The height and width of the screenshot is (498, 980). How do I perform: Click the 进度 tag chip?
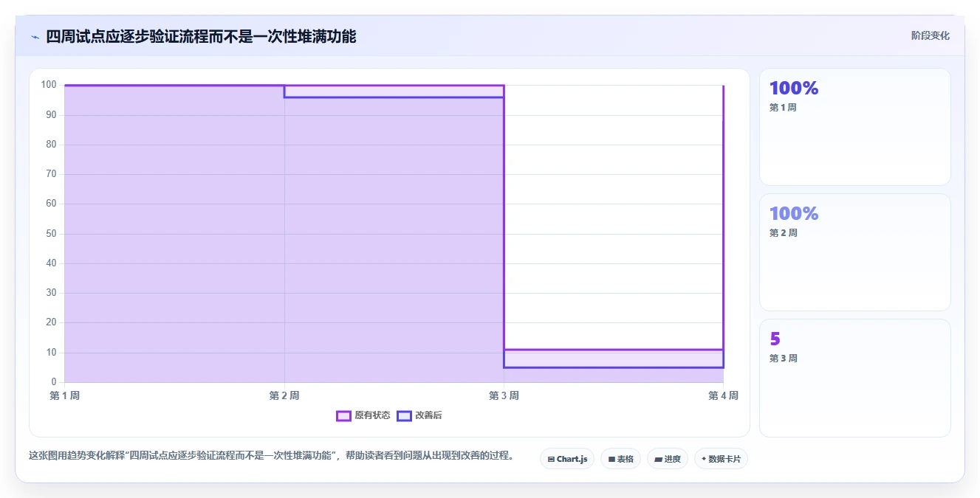tap(668, 459)
